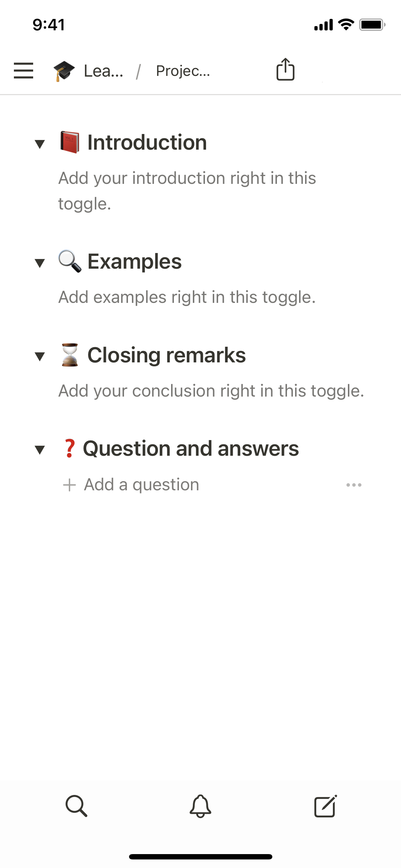Open notifications bell icon
The height and width of the screenshot is (868, 401).
[200, 806]
